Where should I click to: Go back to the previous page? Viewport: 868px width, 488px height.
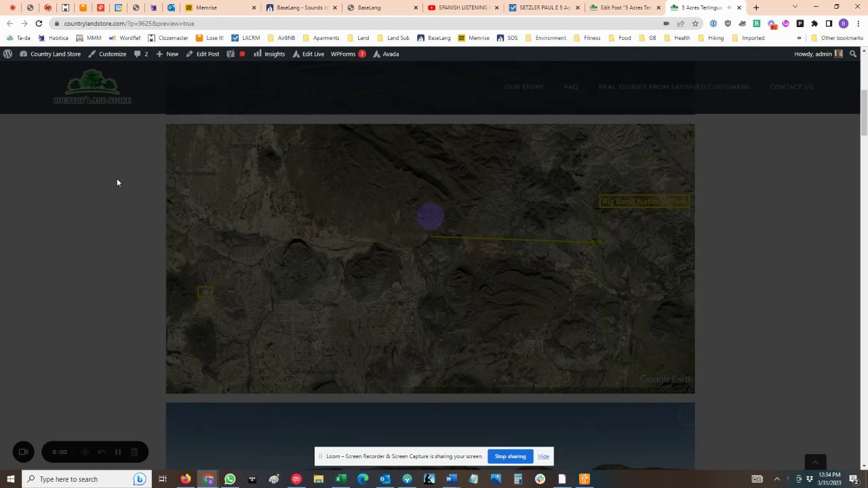[9, 24]
